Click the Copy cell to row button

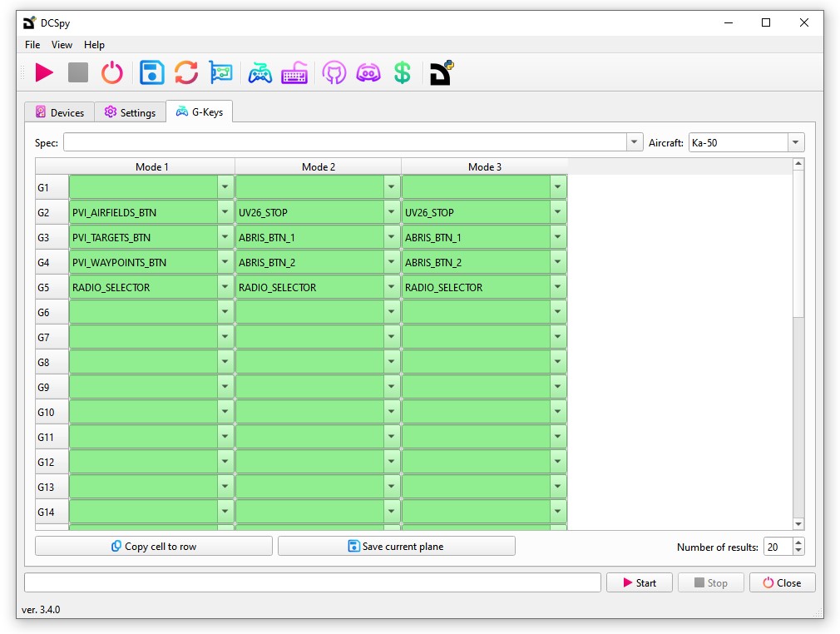[x=154, y=547]
